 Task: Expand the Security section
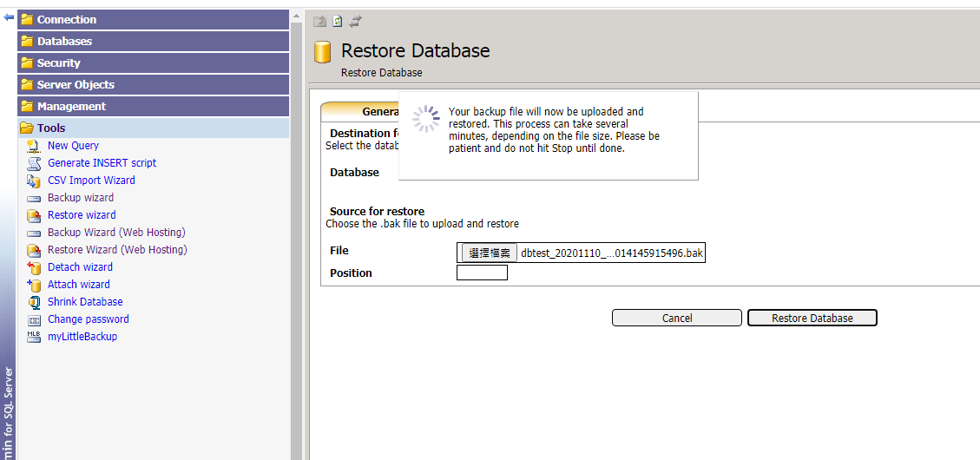click(x=58, y=62)
